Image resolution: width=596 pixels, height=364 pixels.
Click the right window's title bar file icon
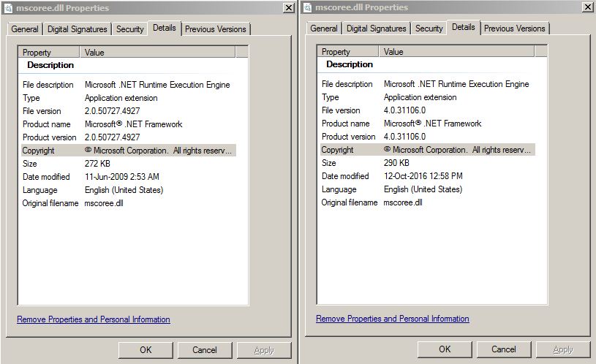tap(307, 7)
